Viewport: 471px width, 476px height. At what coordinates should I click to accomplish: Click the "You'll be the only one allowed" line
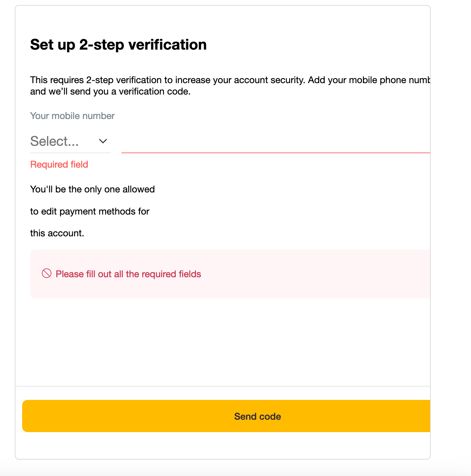(x=92, y=189)
